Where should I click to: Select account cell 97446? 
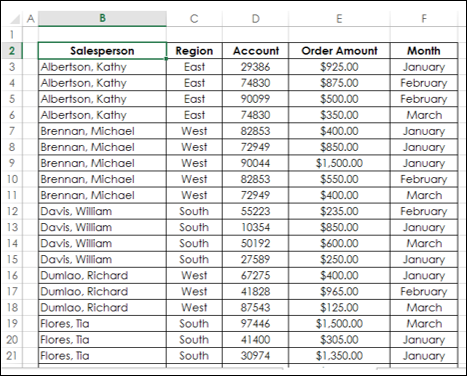pos(256,324)
